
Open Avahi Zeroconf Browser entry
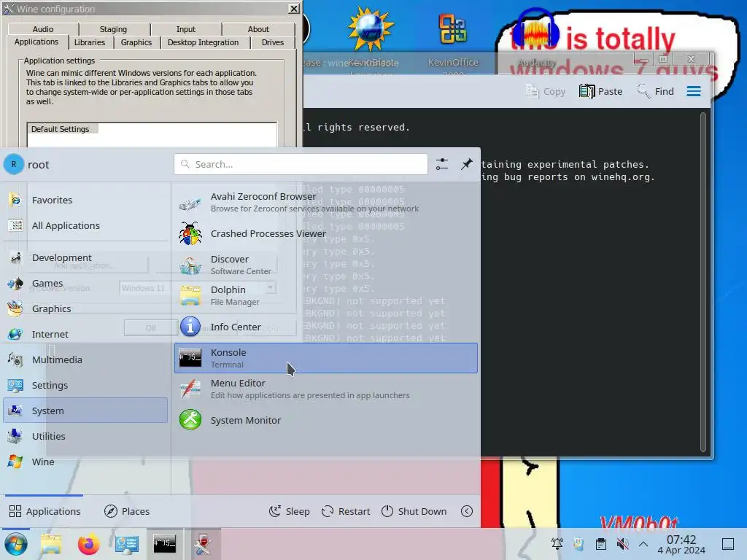tap(326, 202)
